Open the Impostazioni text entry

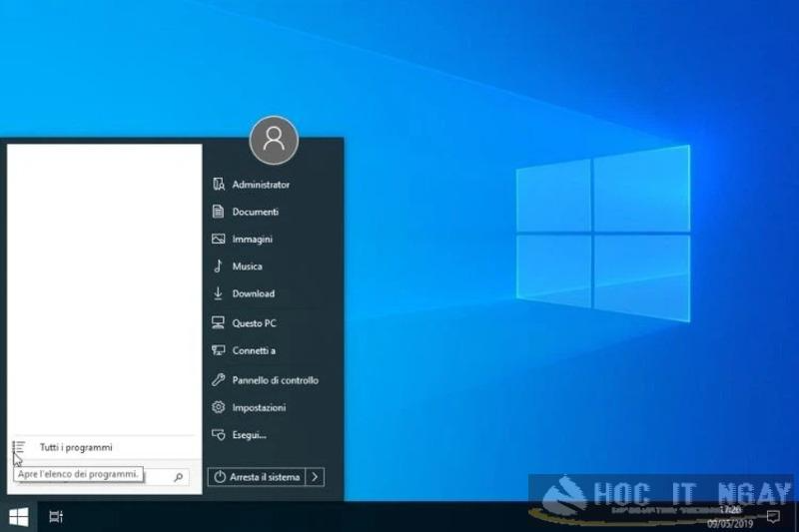pos(259,407)
